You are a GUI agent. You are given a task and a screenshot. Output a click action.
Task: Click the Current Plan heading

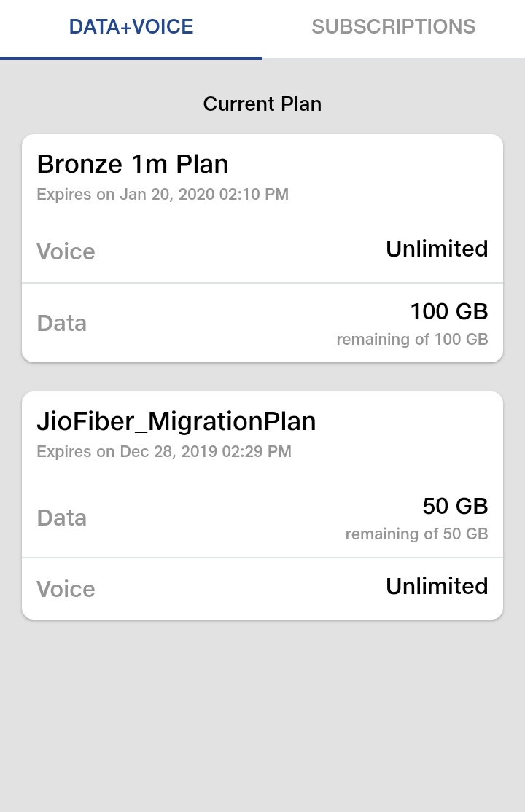pos(262,104)
